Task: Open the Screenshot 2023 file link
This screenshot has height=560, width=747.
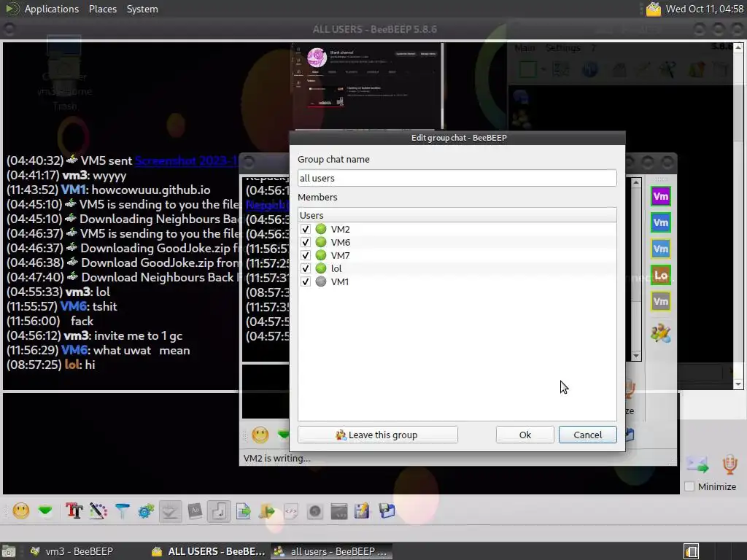Action: coord(186,160)
